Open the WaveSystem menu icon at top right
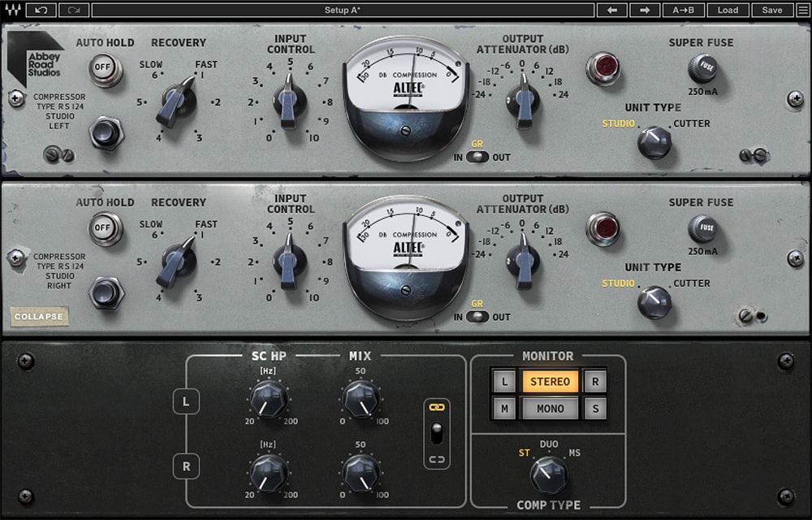Screen dimensions: 812x520 point(802,10)
